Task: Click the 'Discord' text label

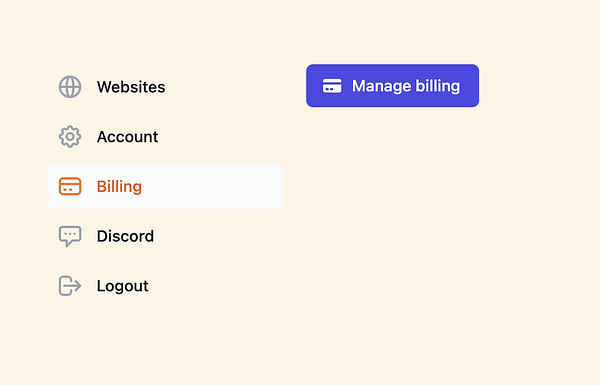Action: tap(125, 236)
